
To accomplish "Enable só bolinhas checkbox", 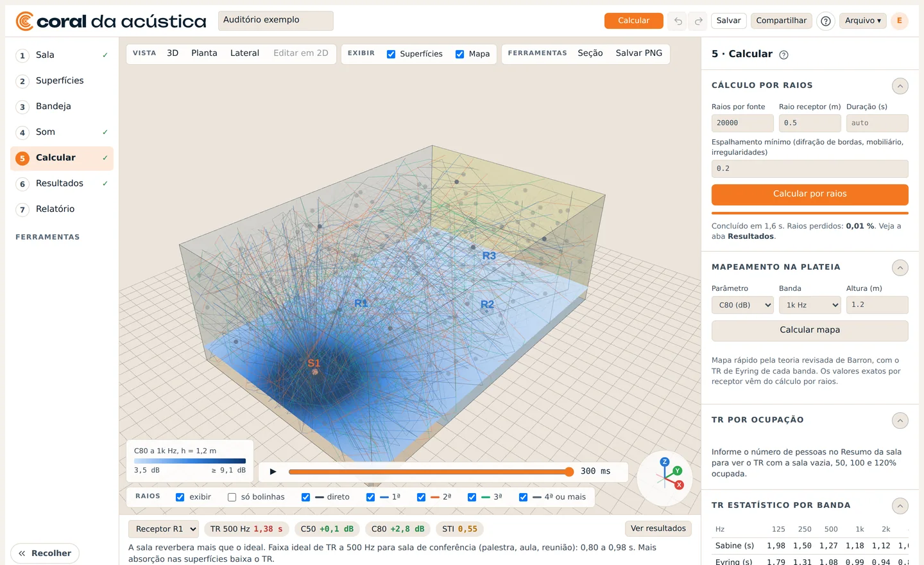I will pos(232,497).
